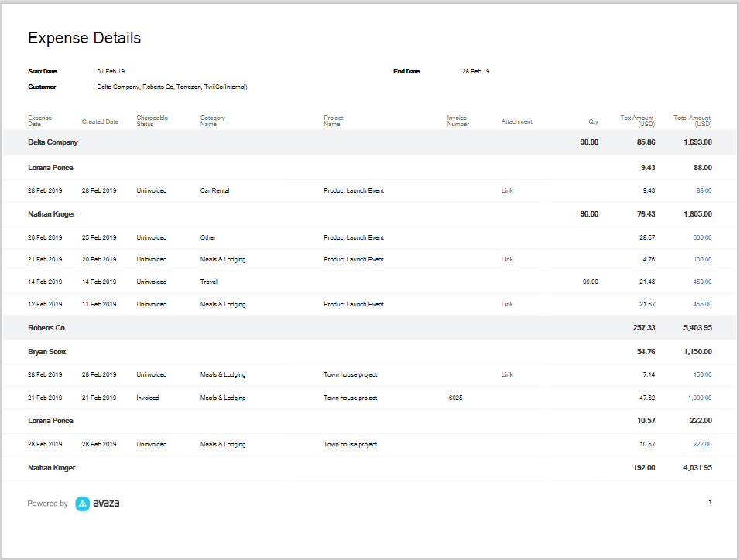Select the Bryan Scott subgroup name
The width and height of the screenshot is (740, 560).
tap(46, 352)
